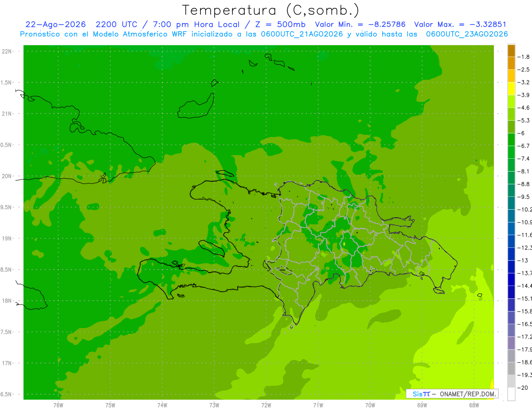
Task: Click the "-9.5" colorbar label
Action: 524,197
